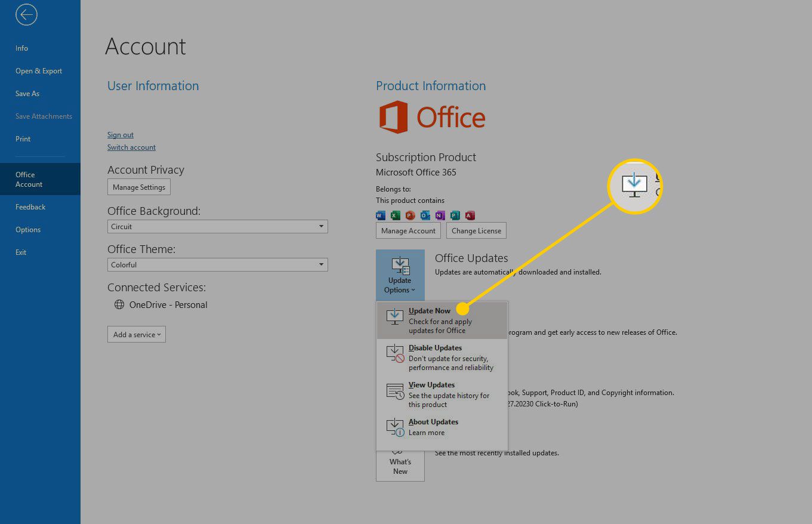Click the Update Now monitor icon
This screenshot has height=524, width=812.
point(395,316)
